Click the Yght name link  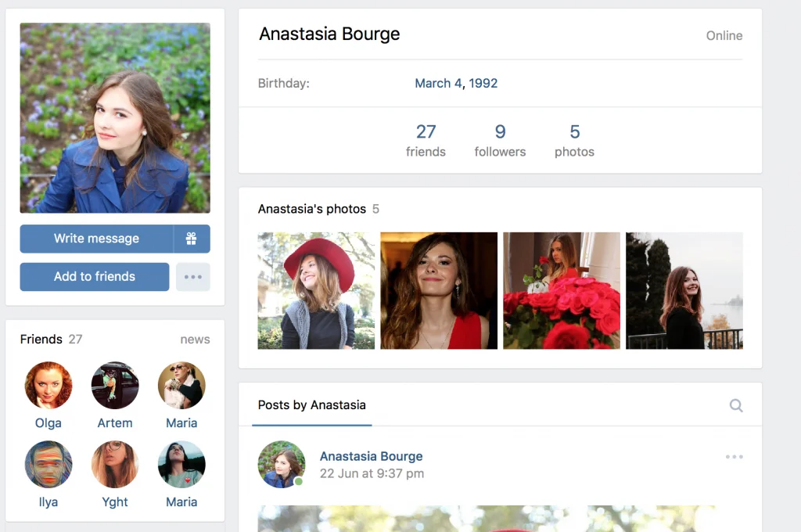click(115, 502)
